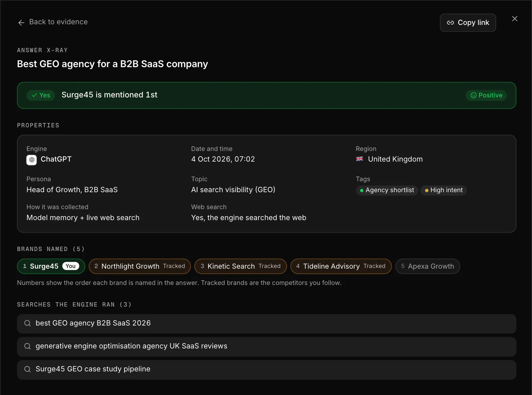The height and width of the screenshot is (395, 532).
Task: Click the Positive sentiment badge
Action: click(486, 95)
